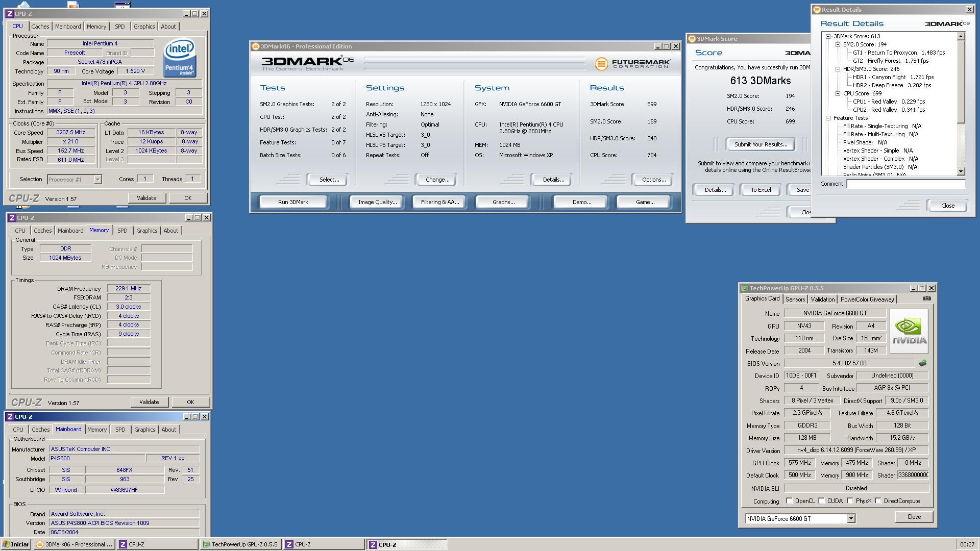Open the Graphics tab in Mainboard CPU-Z window

145,430
